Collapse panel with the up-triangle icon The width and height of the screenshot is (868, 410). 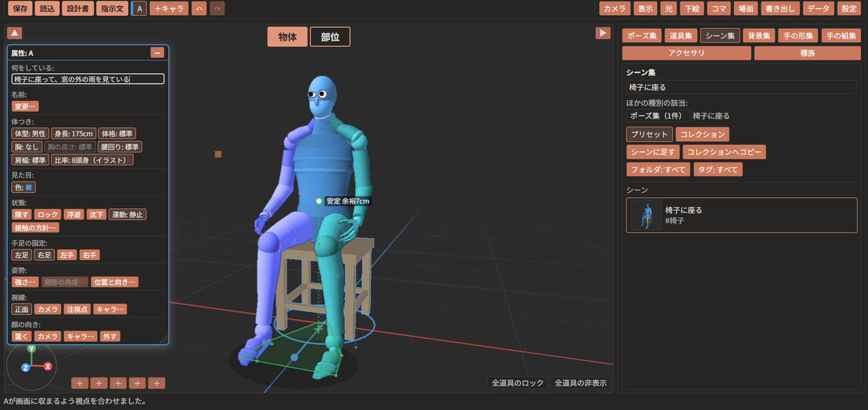click(15, 33)
